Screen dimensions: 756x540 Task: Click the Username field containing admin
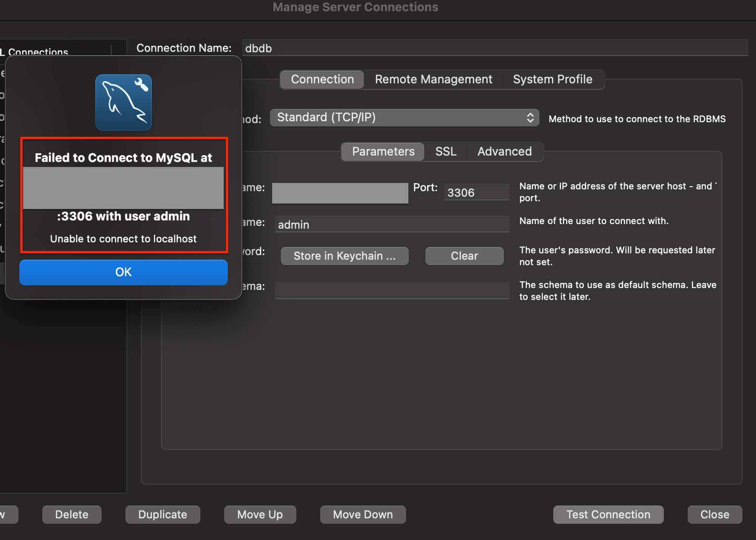coord(392,224)
